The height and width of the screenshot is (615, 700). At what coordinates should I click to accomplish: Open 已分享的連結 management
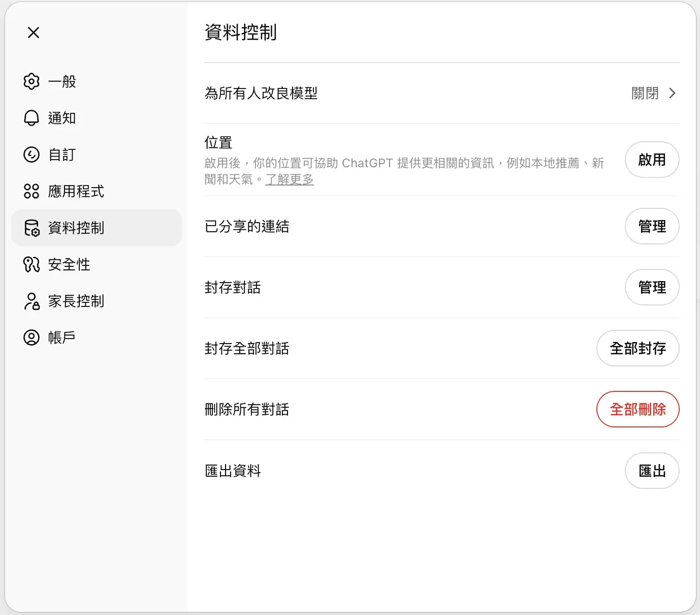652,226
